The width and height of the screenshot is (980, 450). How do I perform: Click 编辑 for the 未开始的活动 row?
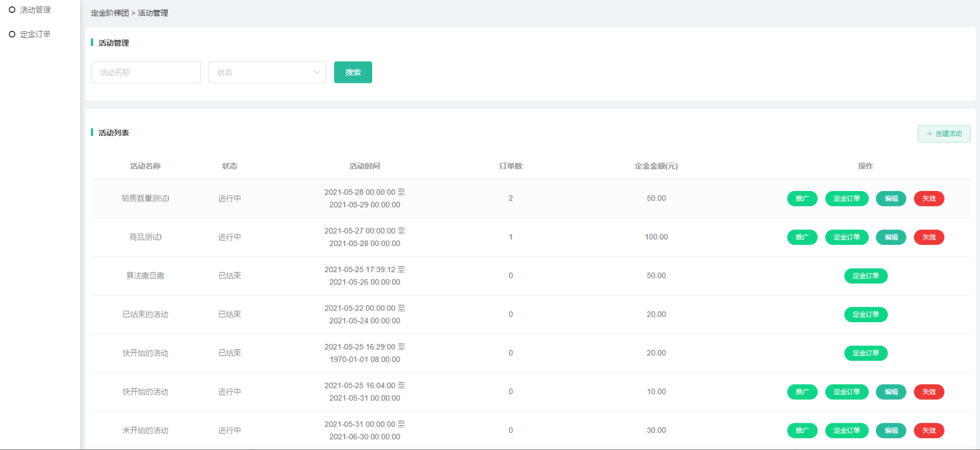click(x=891, y=430)
